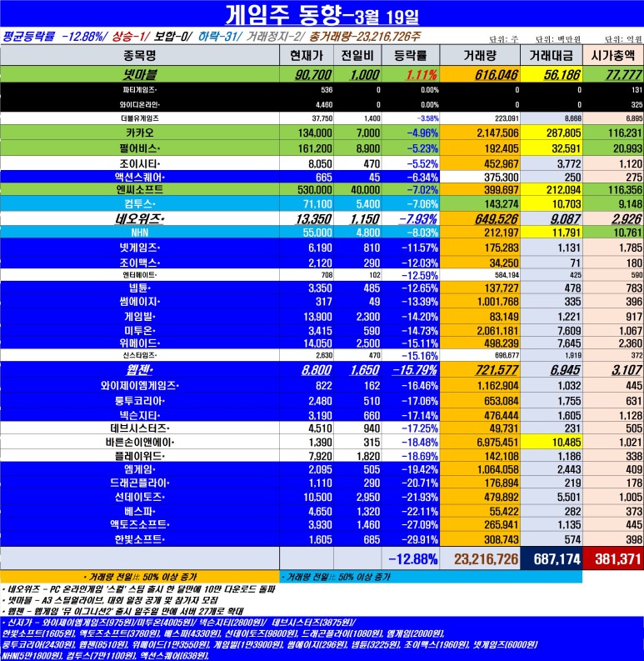Select the 액션스퀘어 stock name
Screen dimensions: 644x661
[139, 177]
